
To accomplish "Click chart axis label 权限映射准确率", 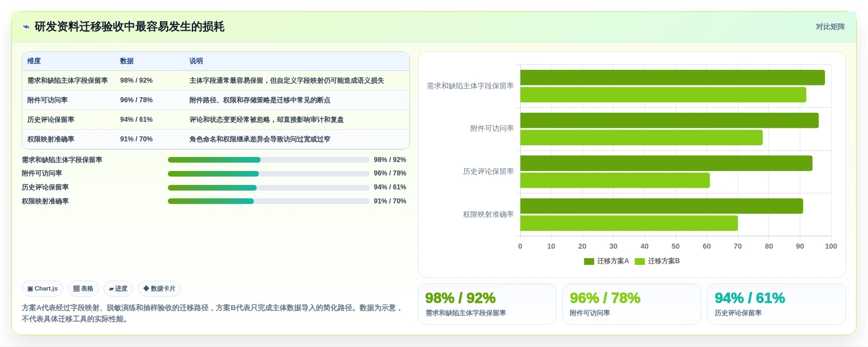I will pyautogui.click(x=488, y=215).
